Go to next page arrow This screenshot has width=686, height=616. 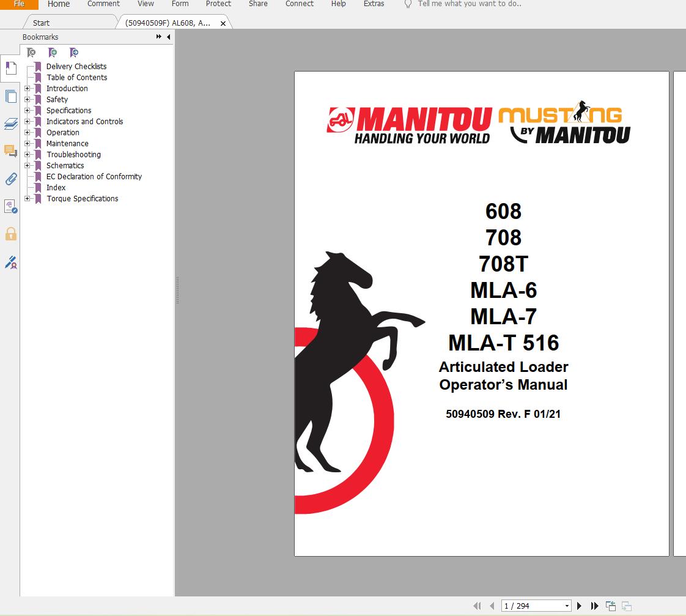(x=579, y=606)
